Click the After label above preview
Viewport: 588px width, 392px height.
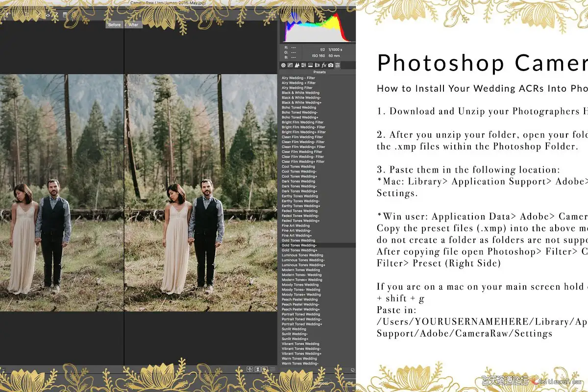pos(134,24)
